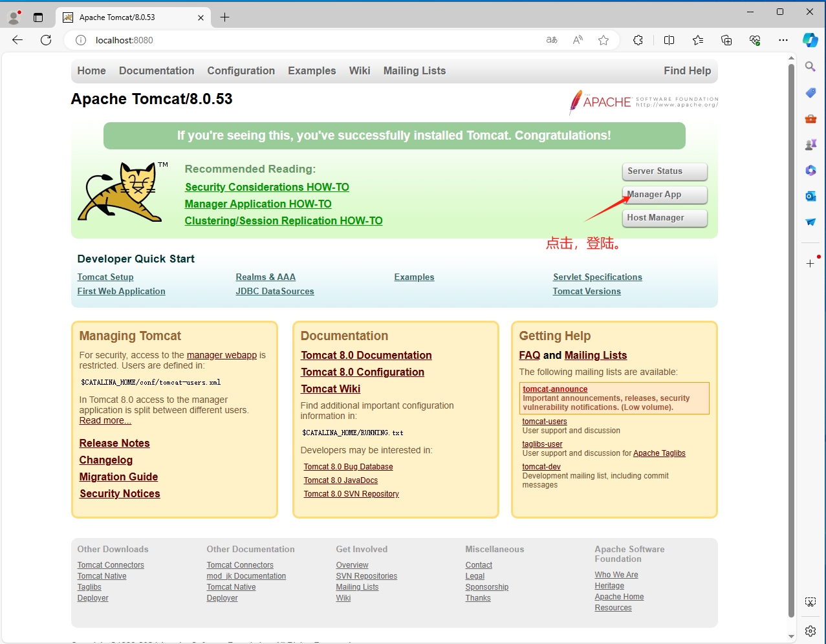The image size is (826, 644).
Task: Open the manager webapp link
Action: pos(222,355)
